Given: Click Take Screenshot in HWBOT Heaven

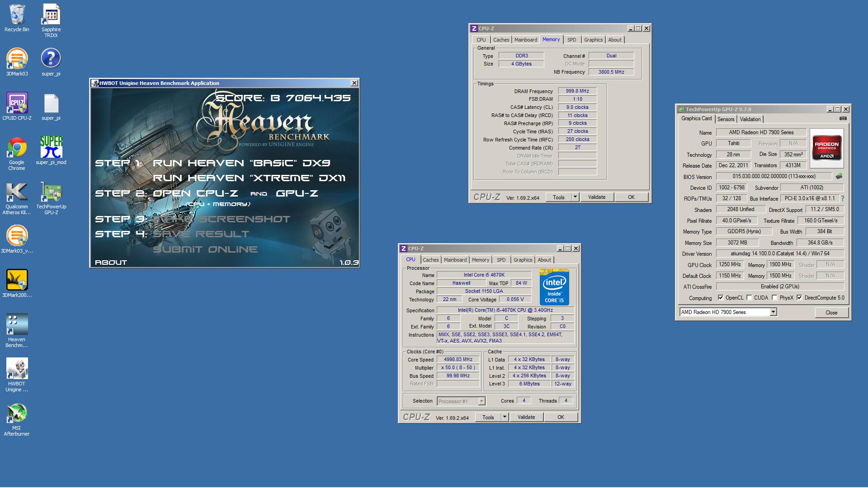Looking at the screenshot, I should 222,219.
